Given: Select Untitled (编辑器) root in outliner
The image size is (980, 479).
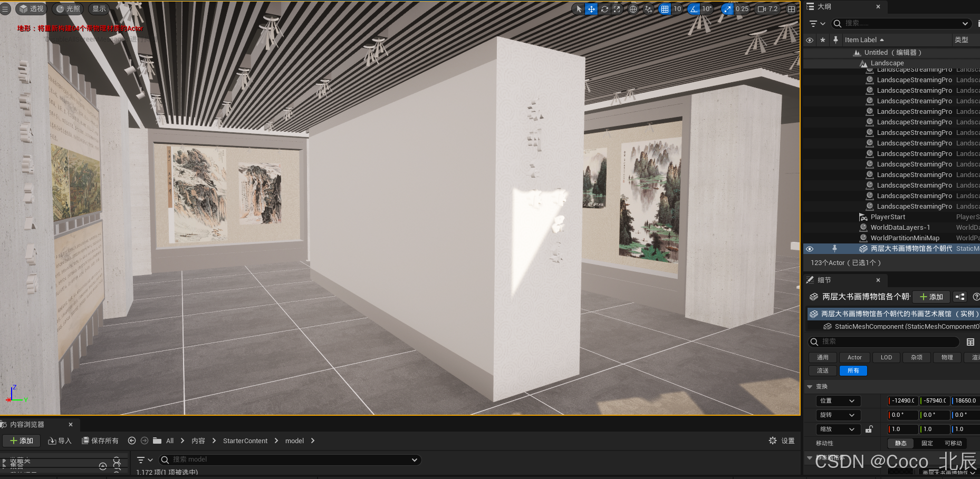Looking at the screenshot, I should pyautogui.click(x=892, y=53).
